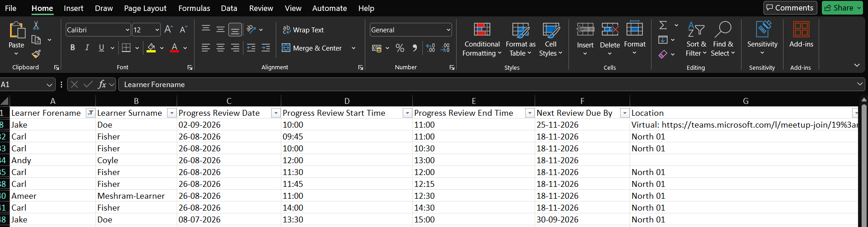Toggle Align Right horizontal alignment
Viewport: 868px width, 227px height.
click(x=235, y=48)
